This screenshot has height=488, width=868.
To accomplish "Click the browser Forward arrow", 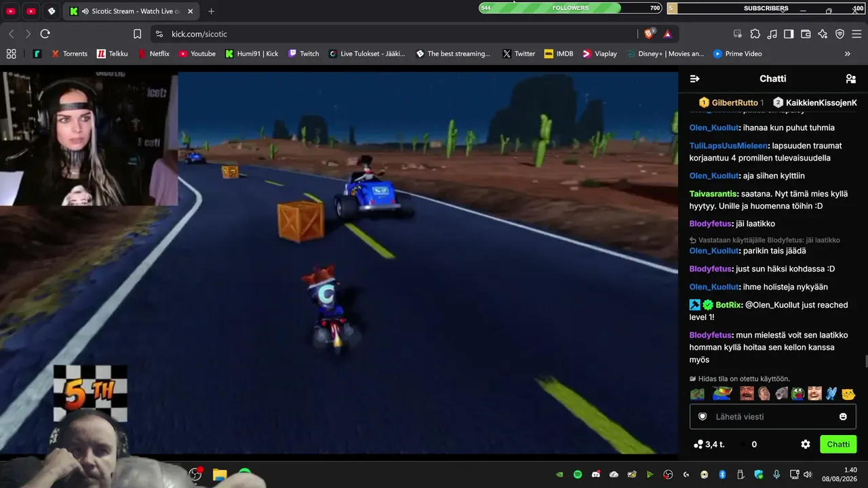I will point(28,34).
